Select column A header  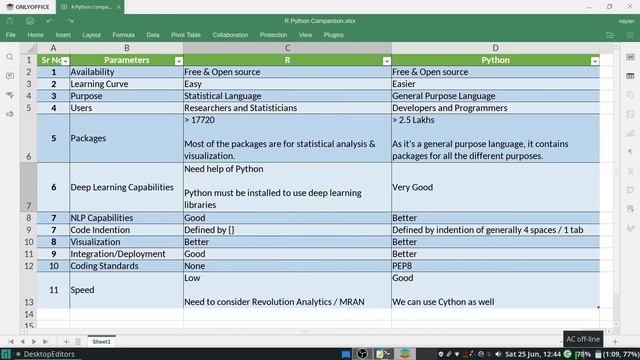point(53,48)
